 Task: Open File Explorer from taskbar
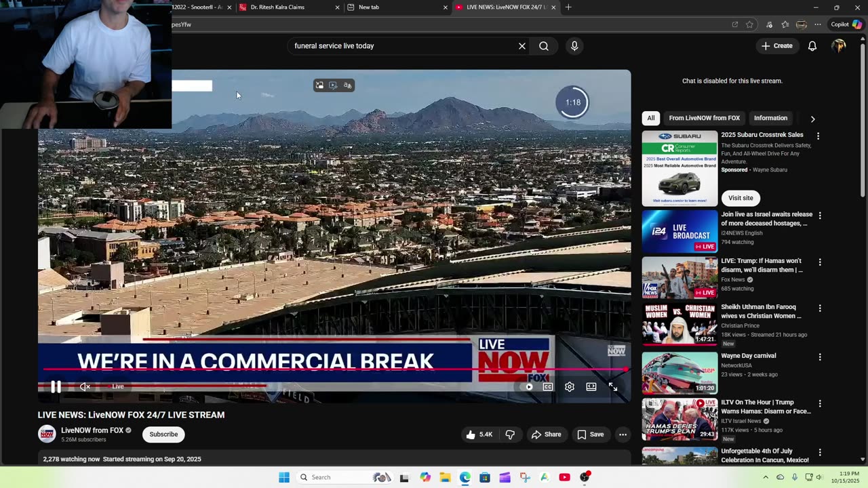point(445,477)
